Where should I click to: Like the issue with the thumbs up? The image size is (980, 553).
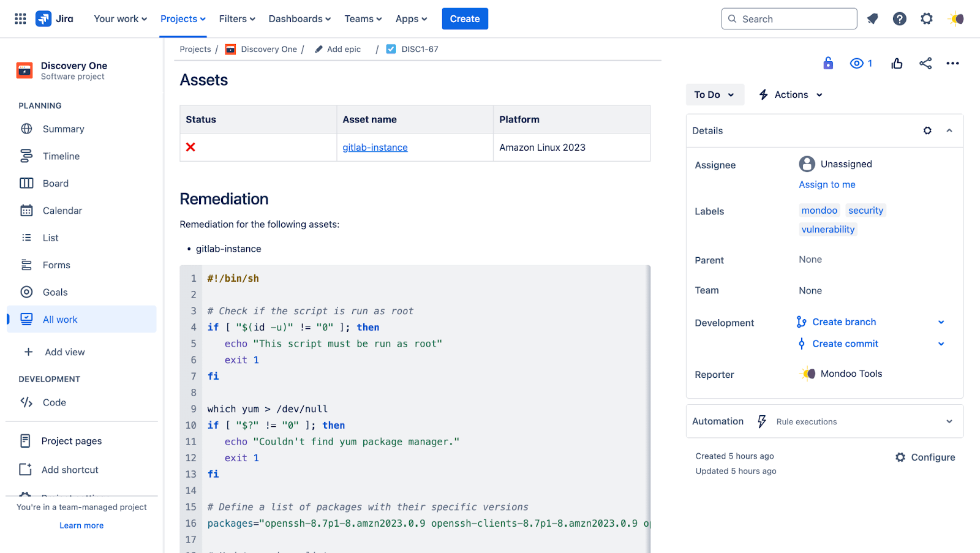click(897, 63)
